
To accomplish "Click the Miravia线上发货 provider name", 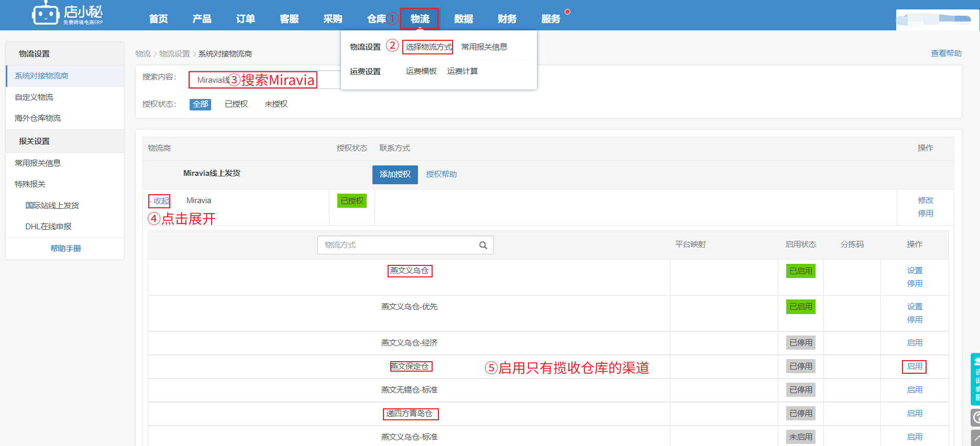I will click(212, 173).
